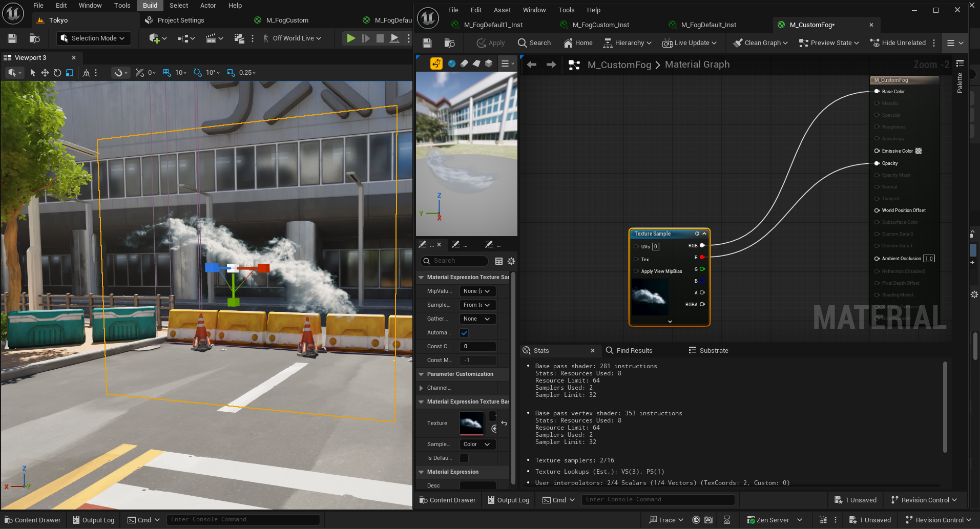Click M_CustomFog breadcrumb in graph
This screenshot has height=529, width=980.
click(x=619, y=65)
